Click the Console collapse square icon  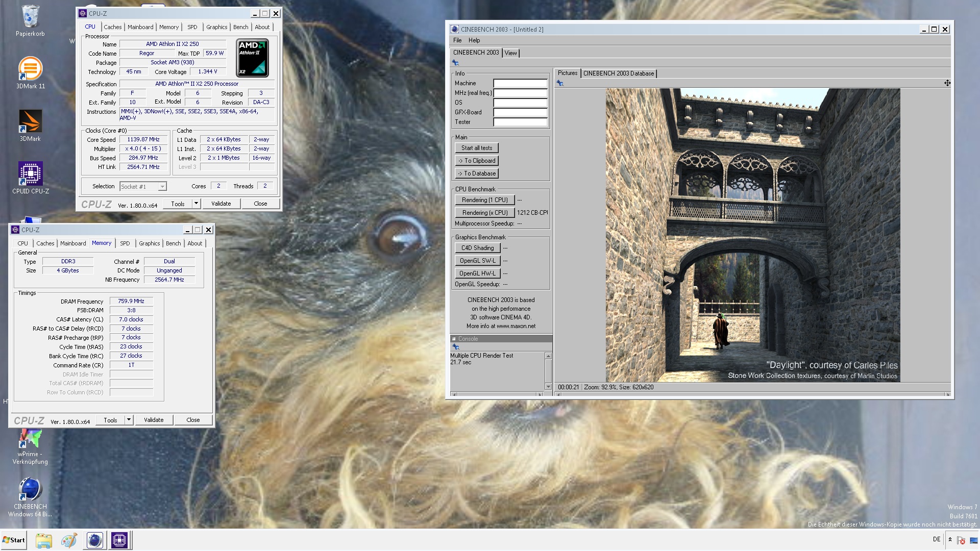[454, 339]
